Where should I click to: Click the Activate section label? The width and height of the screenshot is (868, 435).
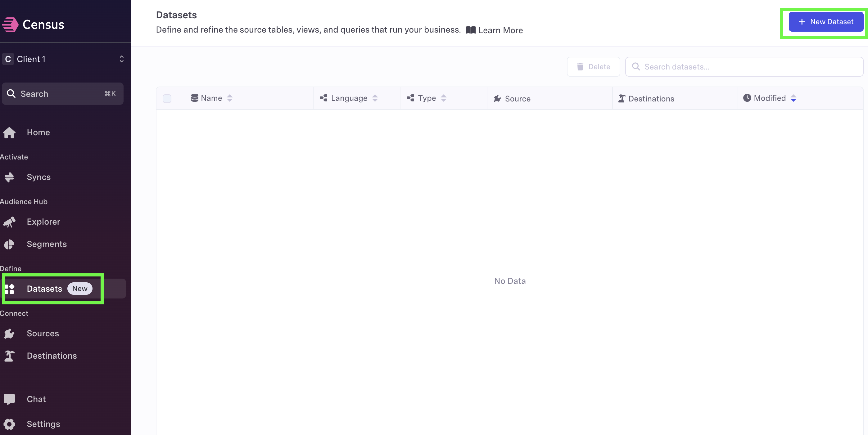[x=14, y=157]
